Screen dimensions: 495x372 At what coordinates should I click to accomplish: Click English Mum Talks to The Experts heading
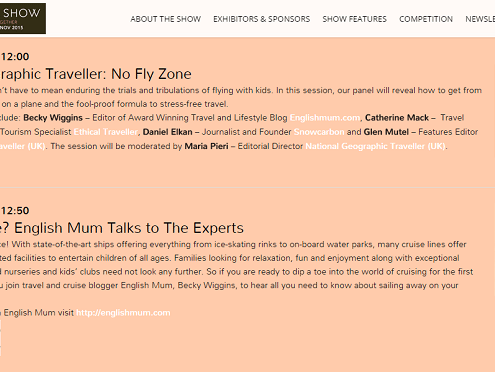click(122, 228)
